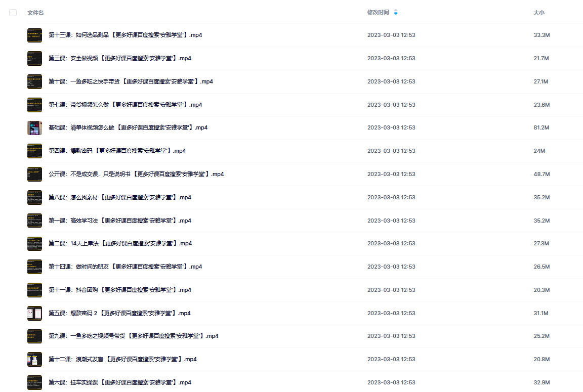Image resolution: width=583 pixels, height=392 pixels.
Task: Click the video file icon for 第三课：安全做视频
Action: coord(34,58)
